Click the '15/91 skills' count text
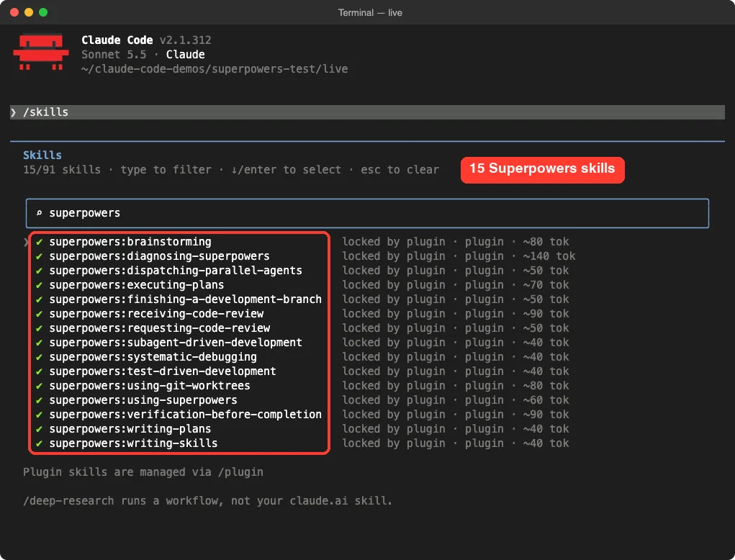Screen dimensions: 735x560 61,170
